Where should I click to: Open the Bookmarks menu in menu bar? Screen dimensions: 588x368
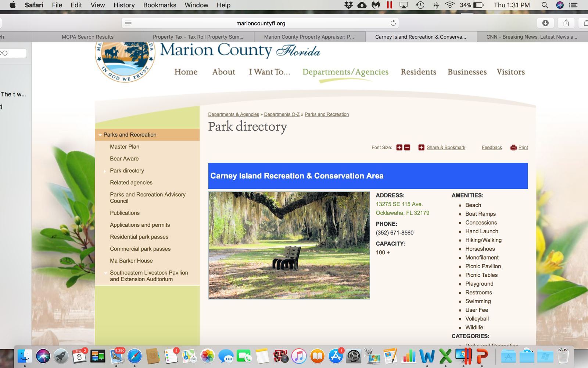pyautogui.click(x=159, y=5)
